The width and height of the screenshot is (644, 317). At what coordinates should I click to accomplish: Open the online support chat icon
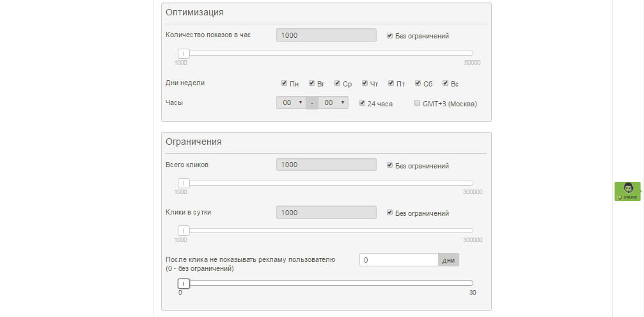(x=628, y=191)
